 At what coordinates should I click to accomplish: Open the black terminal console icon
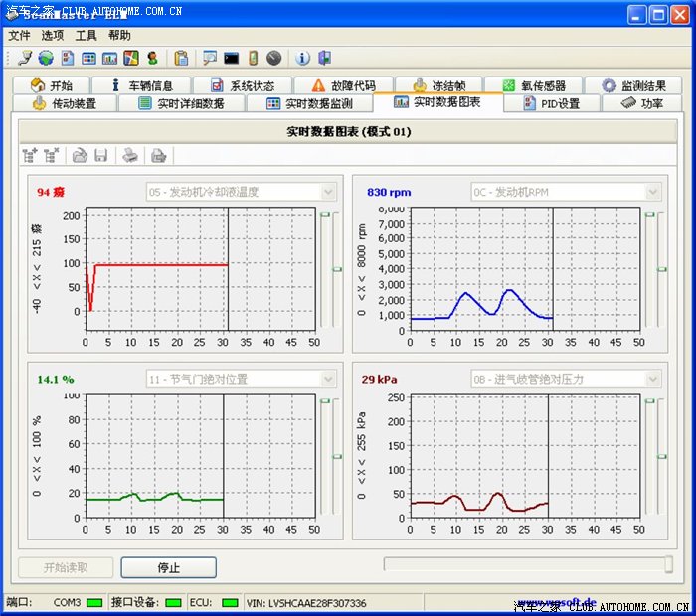click(231, 58)
